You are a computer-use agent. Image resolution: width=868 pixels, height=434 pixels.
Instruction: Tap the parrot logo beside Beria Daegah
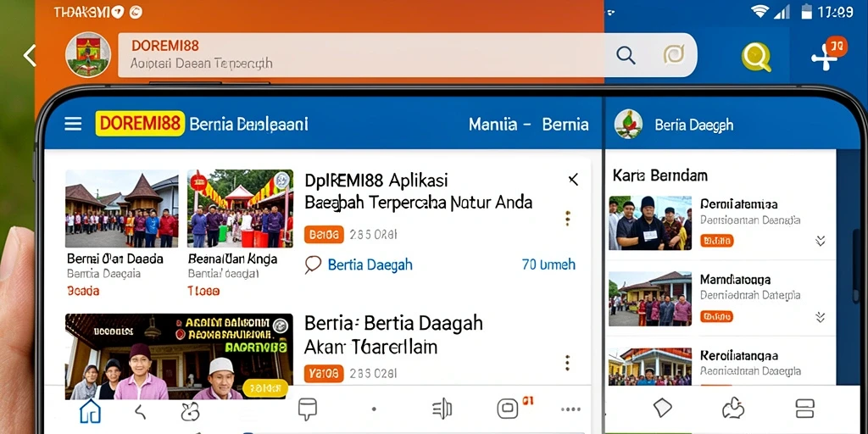[x=628, y=124]
